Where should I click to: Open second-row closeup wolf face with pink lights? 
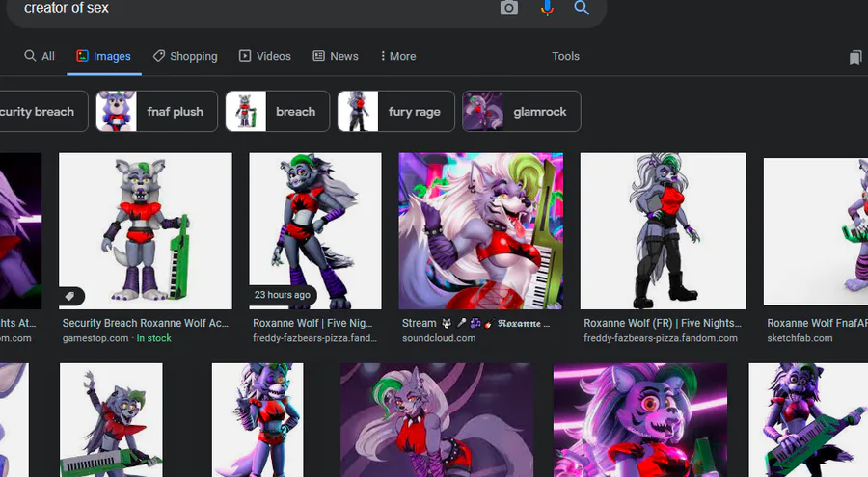point(640,420)
